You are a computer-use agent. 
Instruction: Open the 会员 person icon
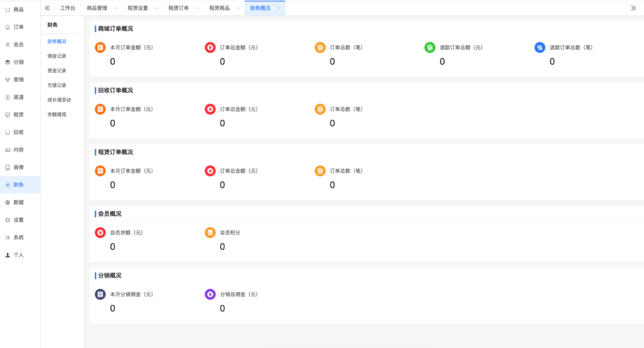coord(8,45)
